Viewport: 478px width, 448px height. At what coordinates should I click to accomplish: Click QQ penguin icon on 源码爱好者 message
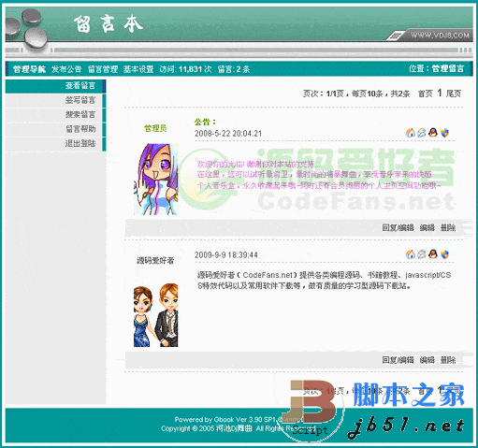tap(433, 254)
